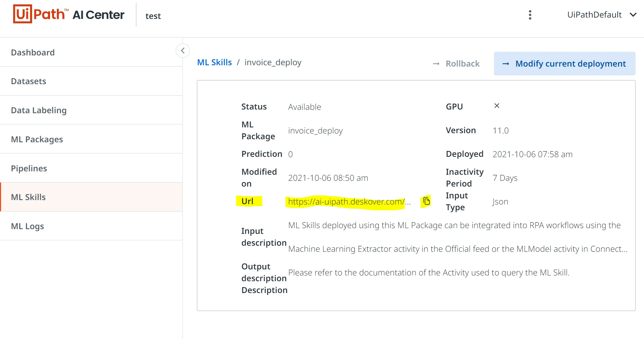This screenshot has width=644, height=339.
Task: Click the input description text about RPA workflows
Action: tap(458, 237)
